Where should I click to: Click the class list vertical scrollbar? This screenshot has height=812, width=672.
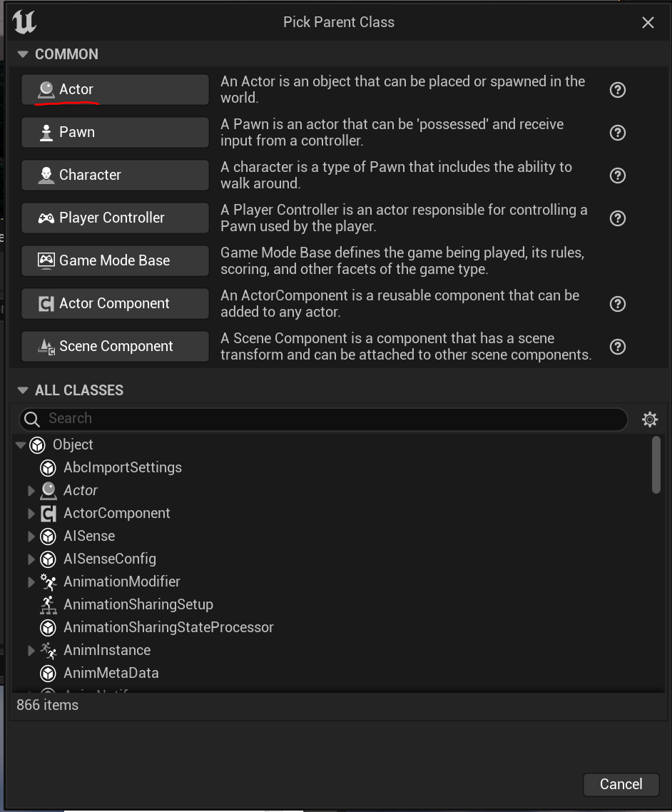(x=656, y=465)
